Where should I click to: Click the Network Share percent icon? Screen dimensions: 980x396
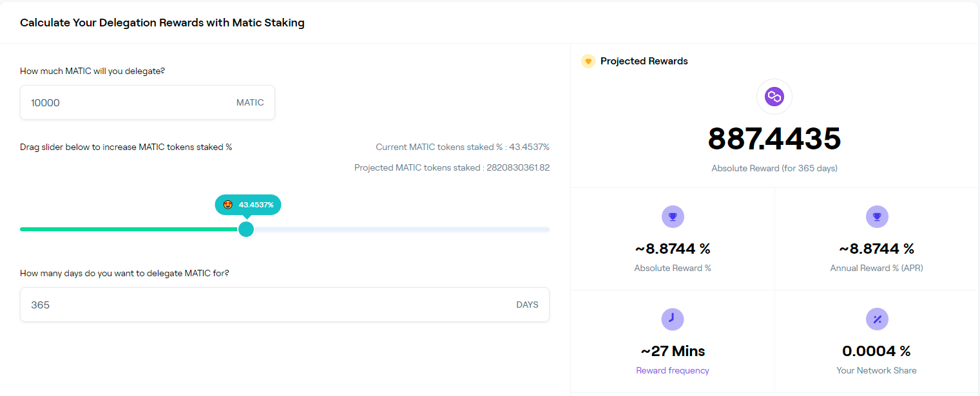click(877, 319)
